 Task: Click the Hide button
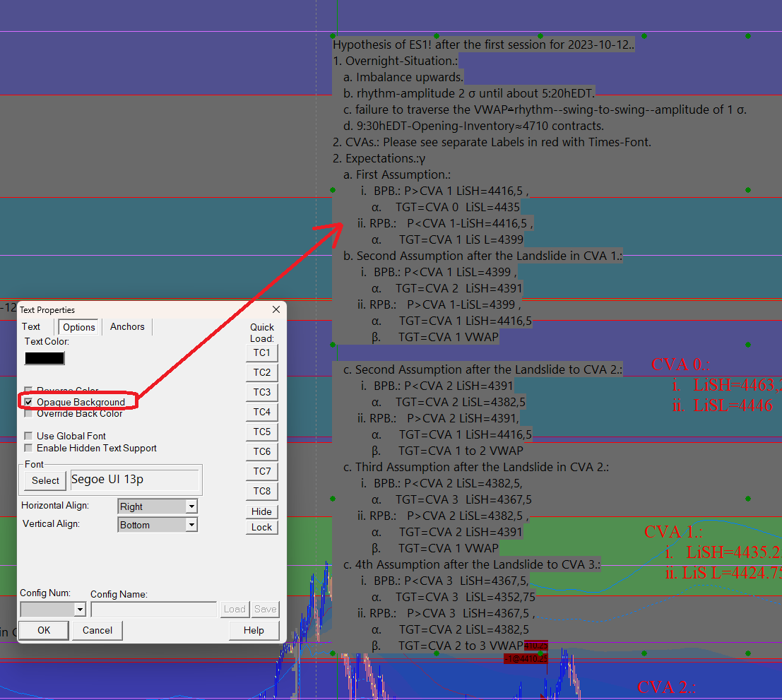tap(262, 511)
